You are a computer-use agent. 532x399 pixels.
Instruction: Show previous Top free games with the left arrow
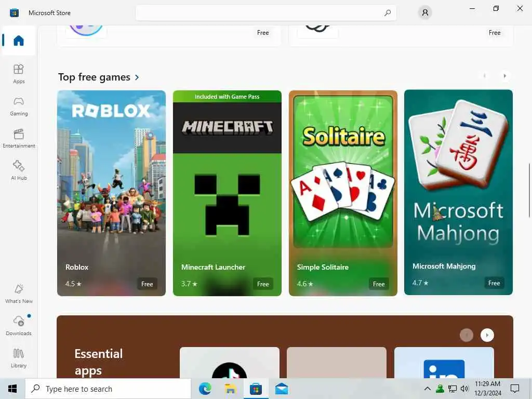[x=485, y=76]
